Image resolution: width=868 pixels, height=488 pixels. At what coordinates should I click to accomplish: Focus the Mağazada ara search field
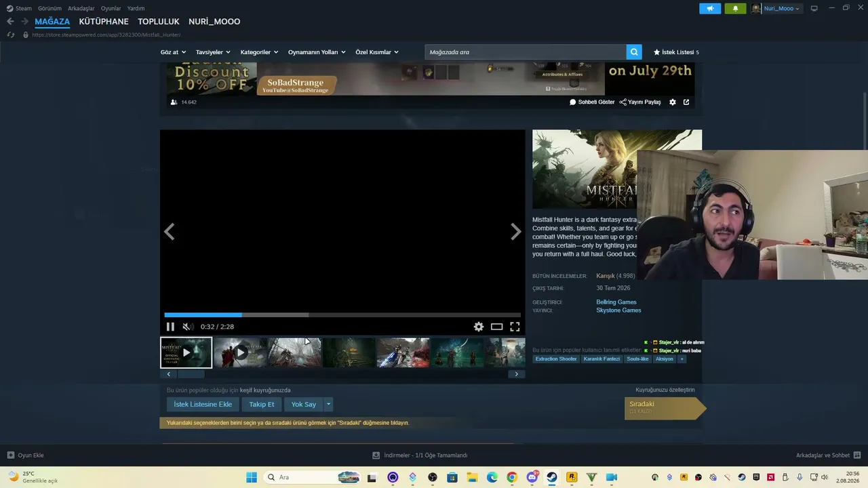click(526, 52)
